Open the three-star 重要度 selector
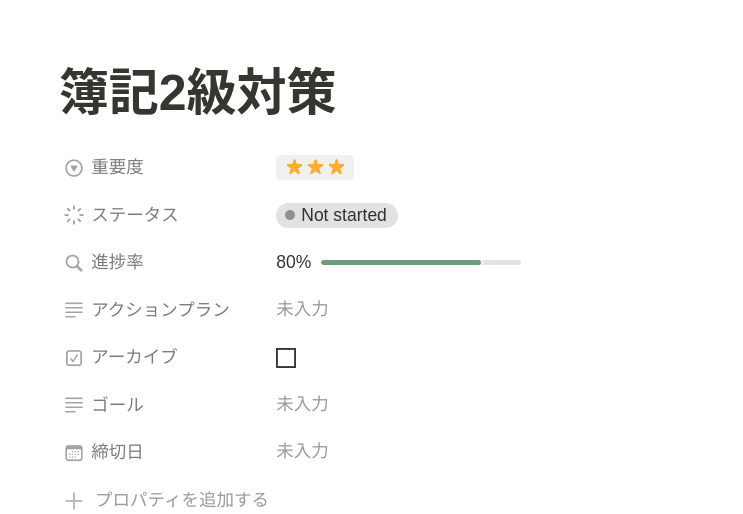Screen dimensions: 743x514 click(315, 167)
